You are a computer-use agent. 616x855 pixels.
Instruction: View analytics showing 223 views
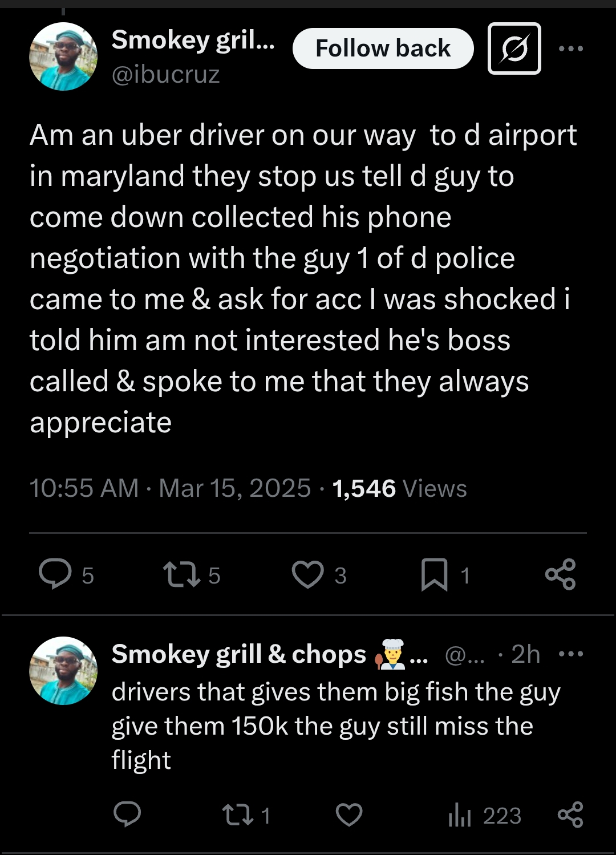pyautogui.click(x=460, y=815)
